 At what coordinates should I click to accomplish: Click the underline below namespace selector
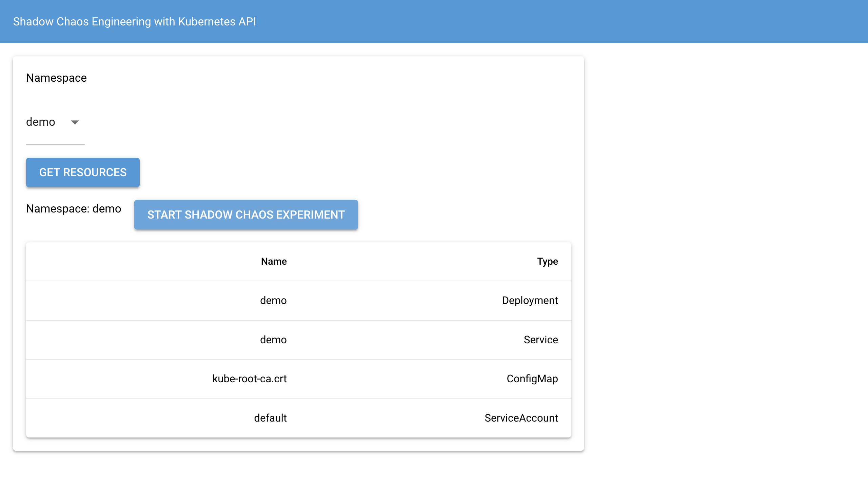click(x=55, y=144)
